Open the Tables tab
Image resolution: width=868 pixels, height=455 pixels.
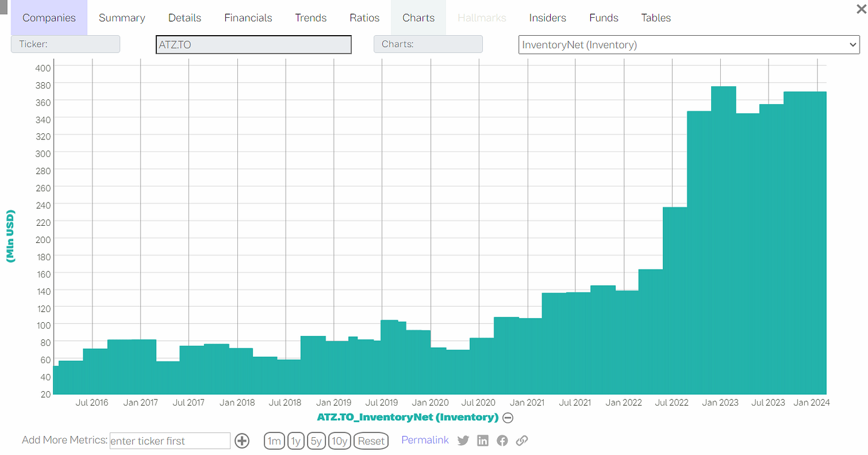656,18
